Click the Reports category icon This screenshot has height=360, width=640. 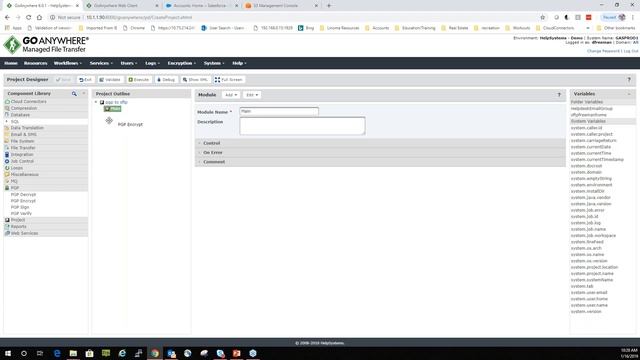click(7, 227)
